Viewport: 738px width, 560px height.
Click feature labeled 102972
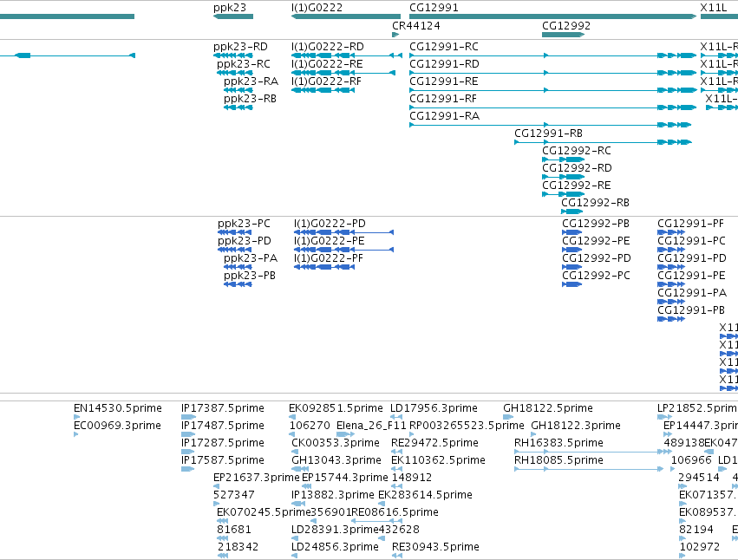click(683, 556)
